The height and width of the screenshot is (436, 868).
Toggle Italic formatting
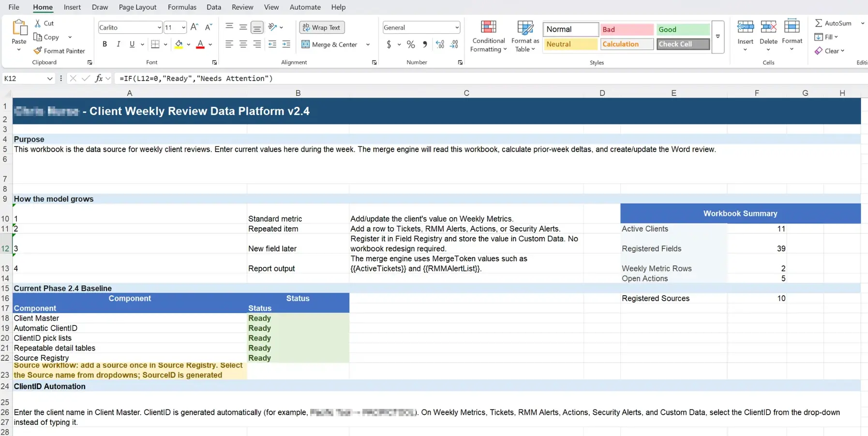tap(118, 44)
